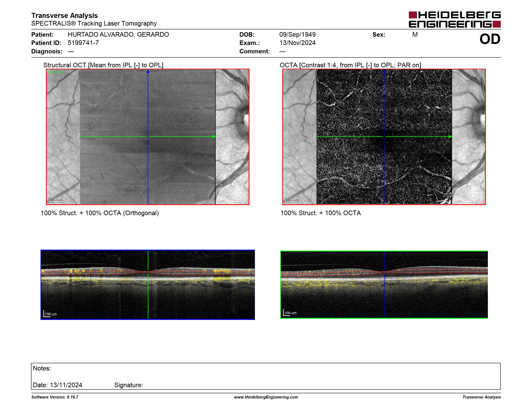Click '100% Struct. + 100% OCTA (Orthogonal)' label
This screenshot has width=532, height=411.
[100, 213]
